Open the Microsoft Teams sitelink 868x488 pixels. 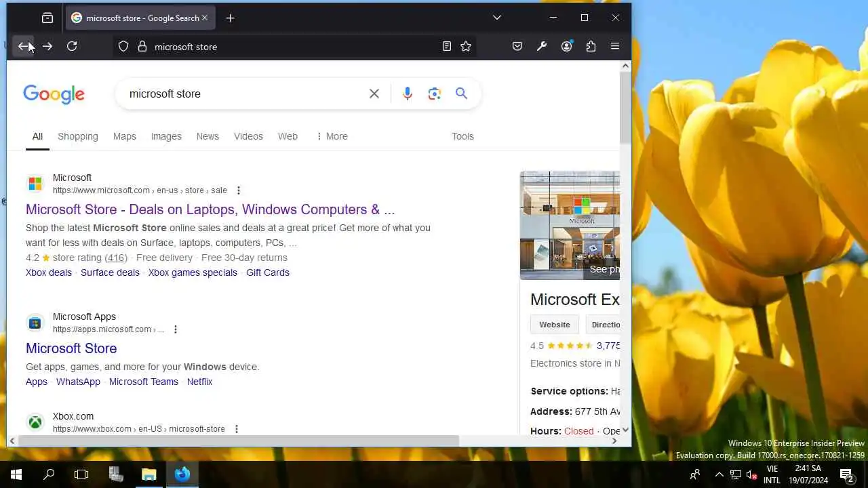click(x=144, y=382)
